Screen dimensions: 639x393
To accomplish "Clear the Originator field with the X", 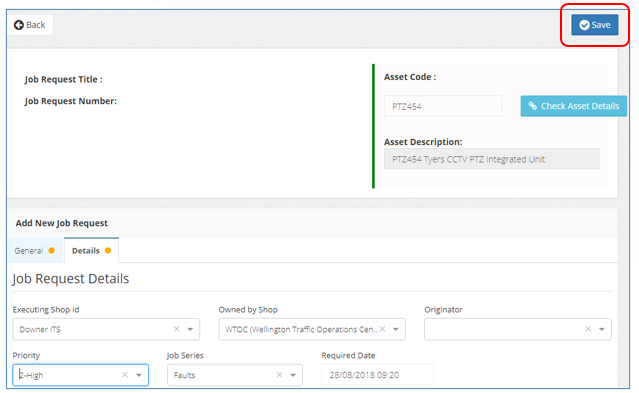I will pos(588,329).
